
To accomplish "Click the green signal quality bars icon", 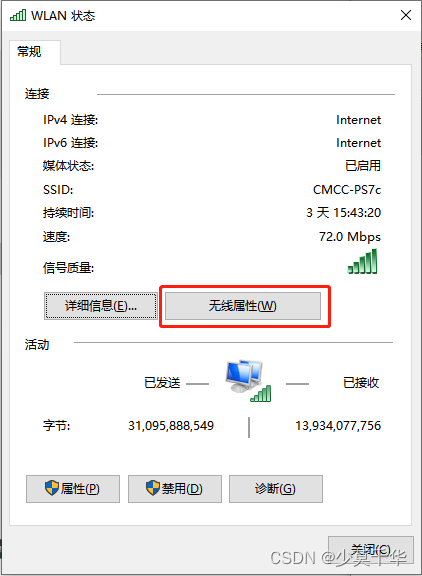I will [363, 261].
